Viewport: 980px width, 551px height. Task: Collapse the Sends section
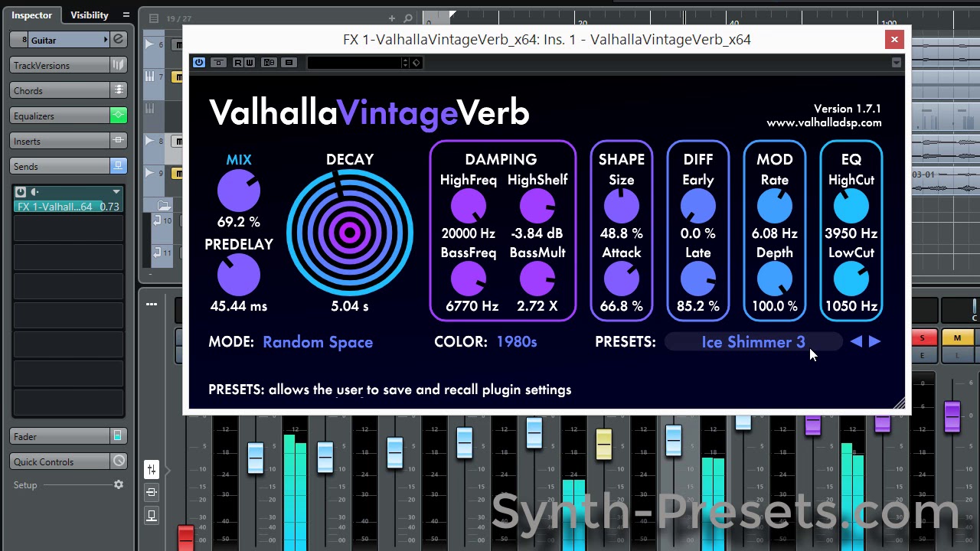click(60, 166)
